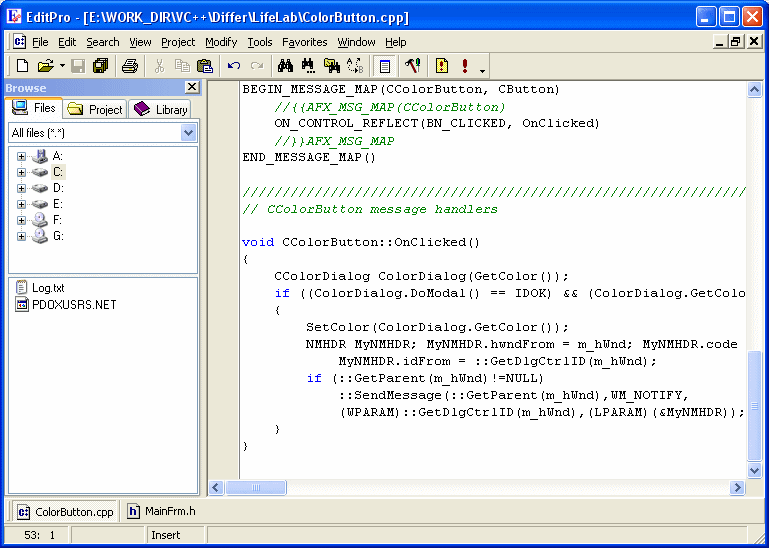This screenshot has height=548, width=769.
Task: Click the hammer tools icon
Action: point(412,66)
